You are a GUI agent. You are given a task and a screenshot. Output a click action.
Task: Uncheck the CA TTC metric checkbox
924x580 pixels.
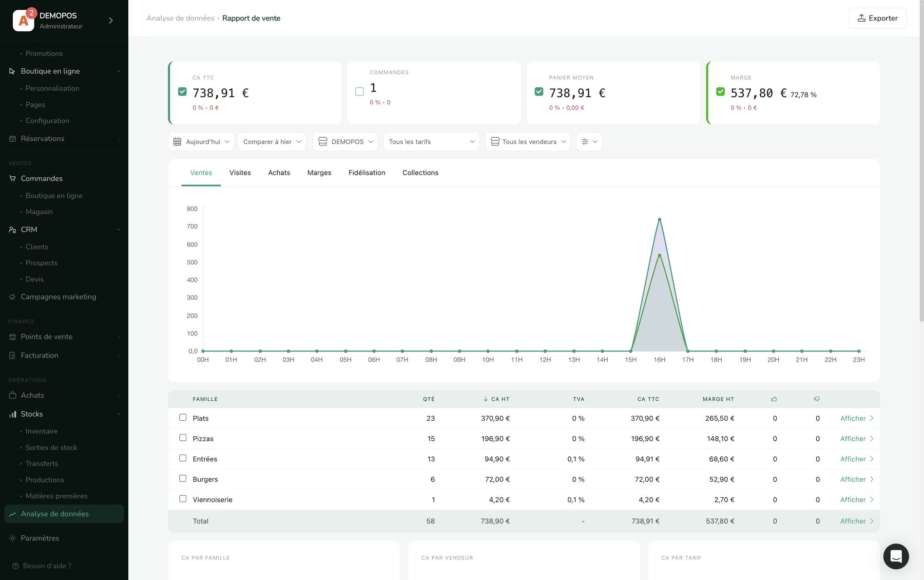(x=182, y=92)
